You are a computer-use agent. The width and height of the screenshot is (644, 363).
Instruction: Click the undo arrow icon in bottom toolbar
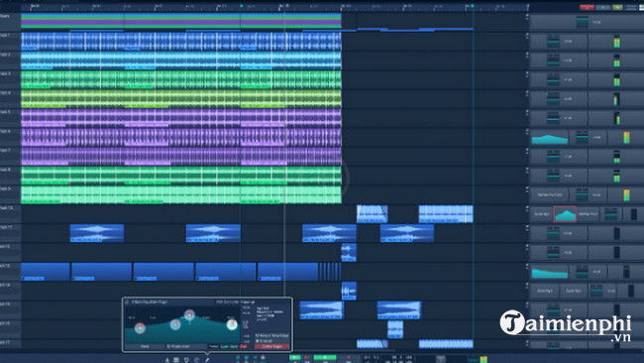(186, 360)
